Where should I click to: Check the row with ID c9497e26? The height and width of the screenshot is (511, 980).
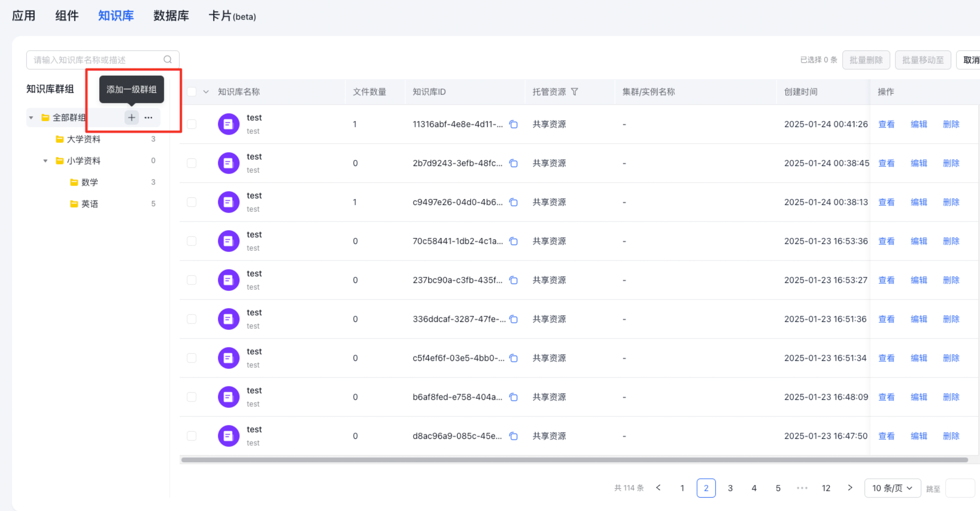[191, 202]
